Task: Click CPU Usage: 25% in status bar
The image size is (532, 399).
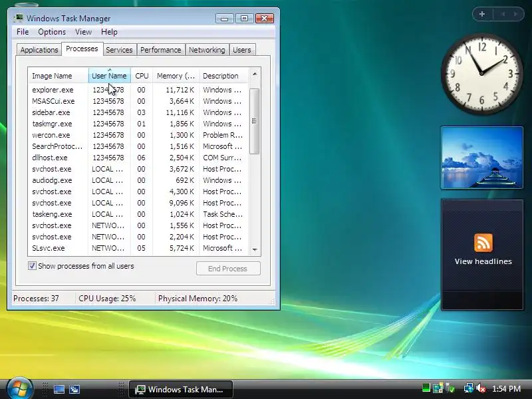Action: [107, 299]
